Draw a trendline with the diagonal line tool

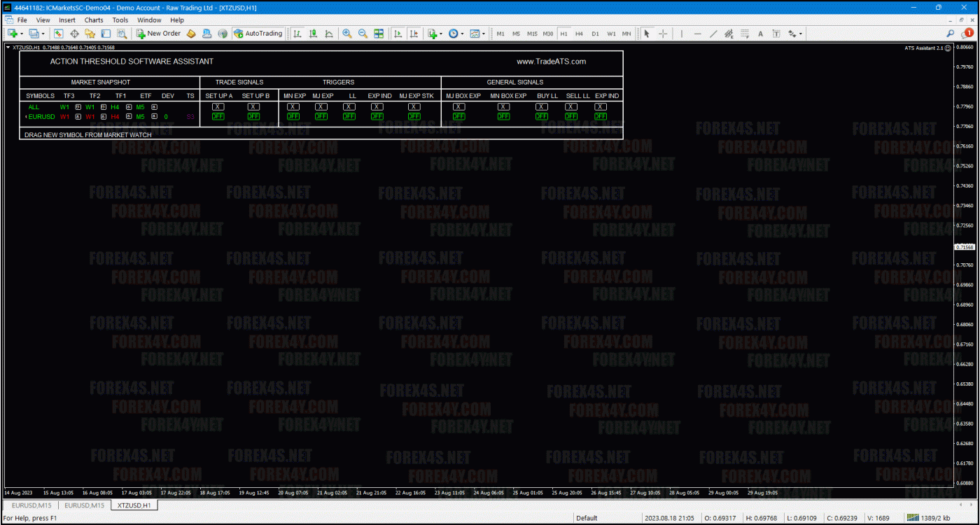click(x=713, y=34)
